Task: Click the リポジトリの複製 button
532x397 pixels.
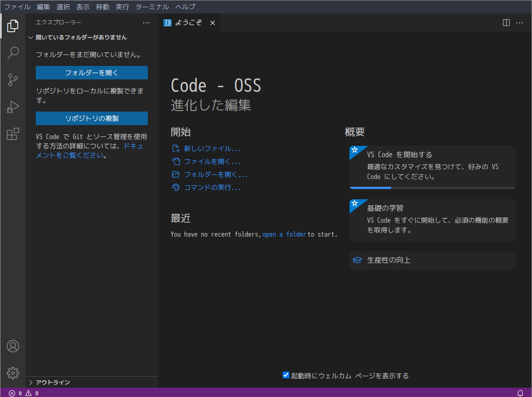Action: click(92, 118)
